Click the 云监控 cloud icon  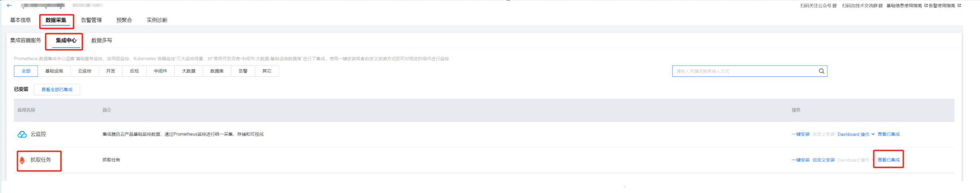pos(22,134)
